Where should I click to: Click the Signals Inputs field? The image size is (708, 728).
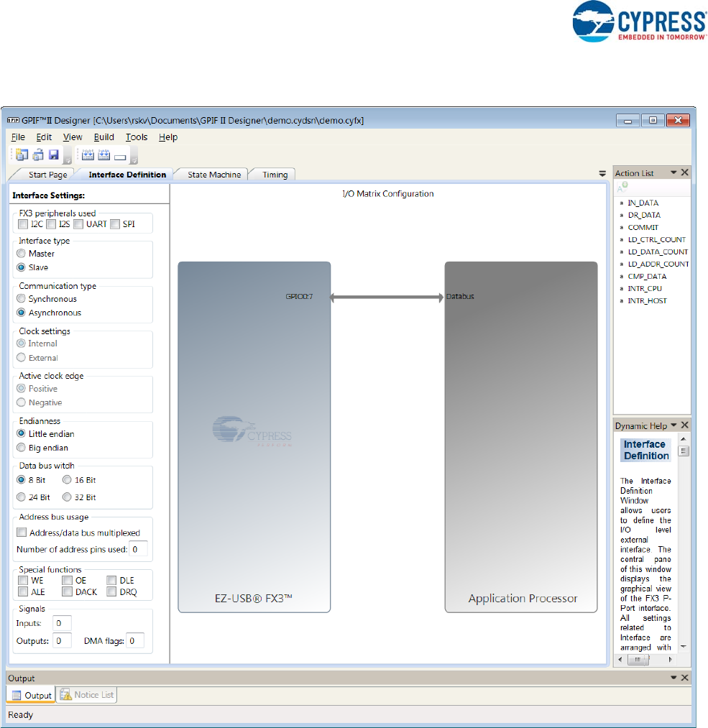point(62,623)
